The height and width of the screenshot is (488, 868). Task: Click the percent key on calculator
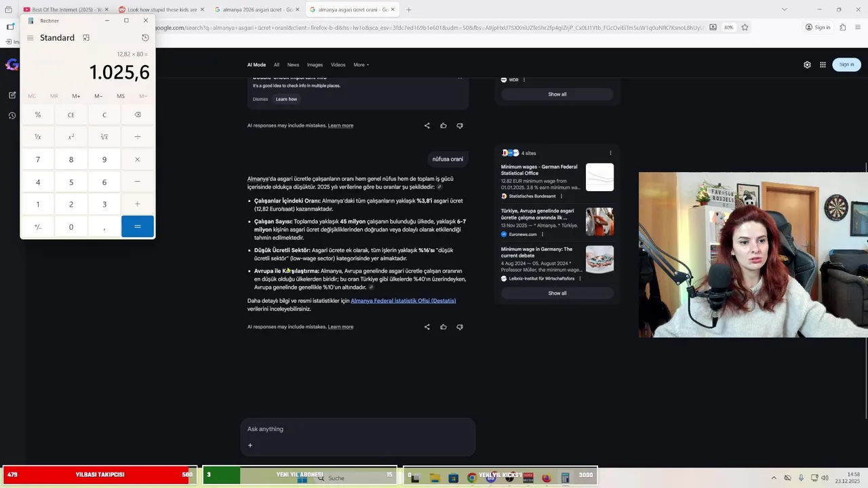coord(38,115)
